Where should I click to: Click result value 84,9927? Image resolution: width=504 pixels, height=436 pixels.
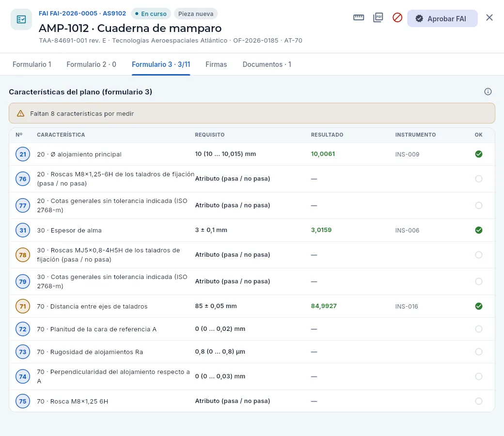tap(324, 306)
